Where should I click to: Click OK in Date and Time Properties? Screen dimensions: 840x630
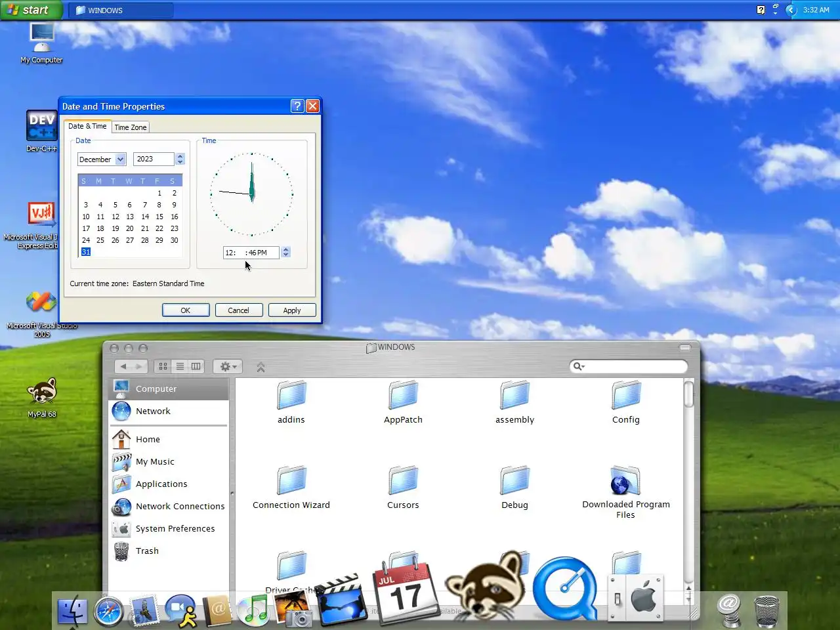[x=186, y=310]
